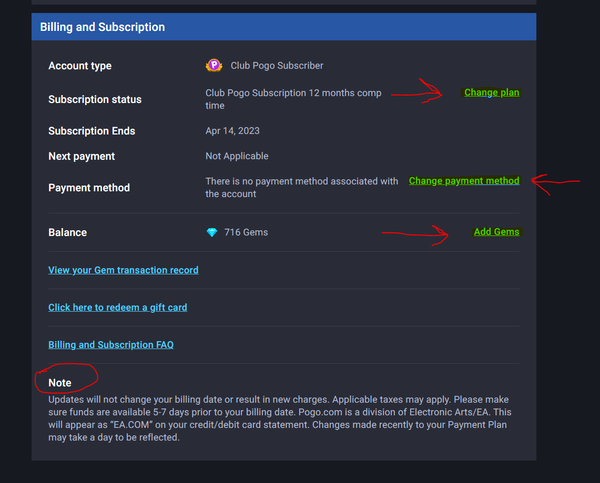Click the Payment method label
The height and width of the screenshot is (483, 600).
pos(89,188)
